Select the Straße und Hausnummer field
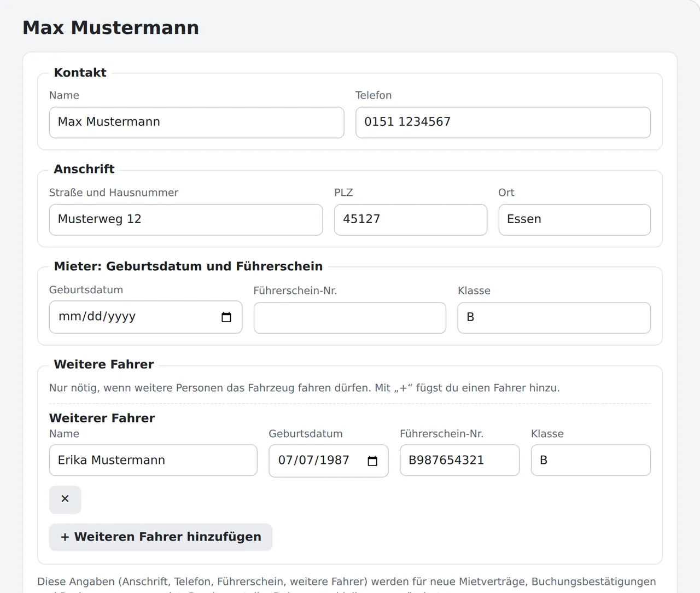700x593 pixels. coord(186,220)
